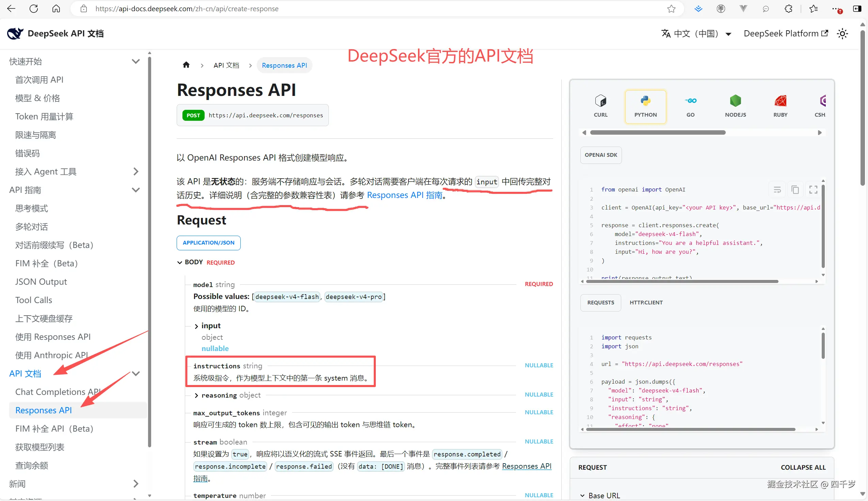This screenshot has width=868, height=501.
Task: Expand the input parameter details
Action: pos(196,326)
